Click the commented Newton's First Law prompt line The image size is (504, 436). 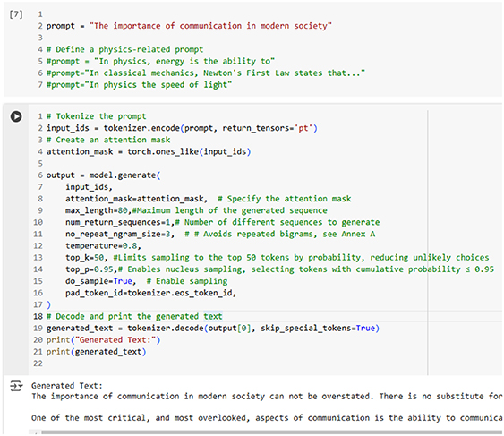click(206, 73)
